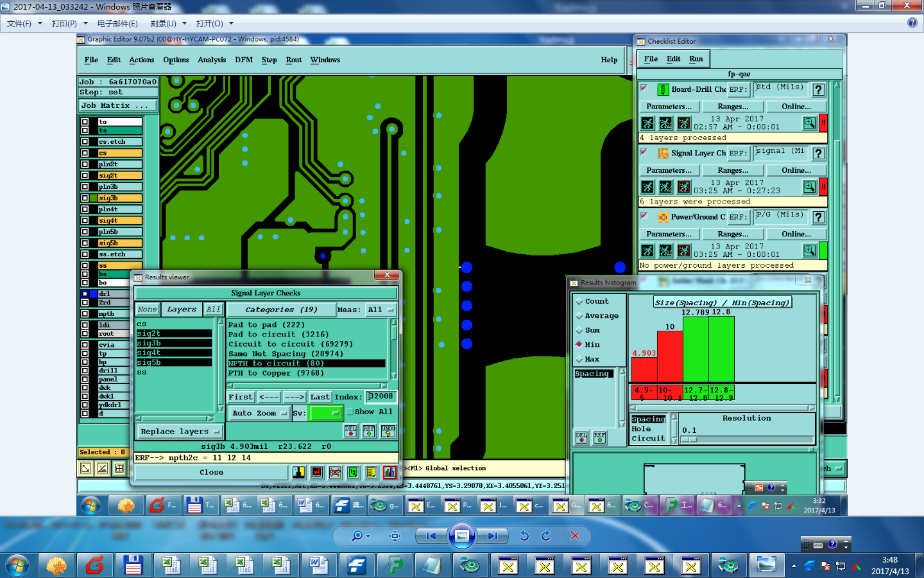The height and width of the screenshot is (578, 924).
Task: Click Close button in Results viewer
Action: 212,472
